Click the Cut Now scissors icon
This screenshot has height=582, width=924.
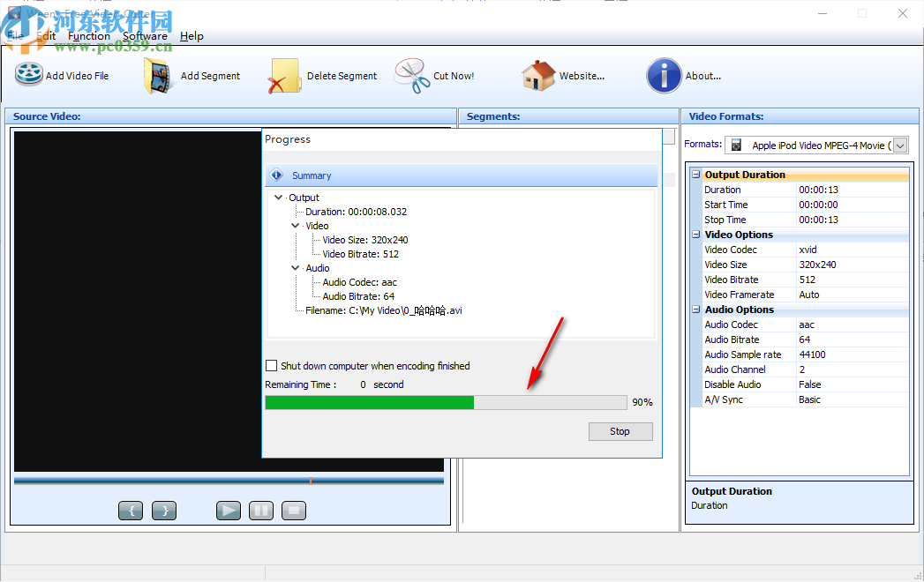(x=412, y=76)
